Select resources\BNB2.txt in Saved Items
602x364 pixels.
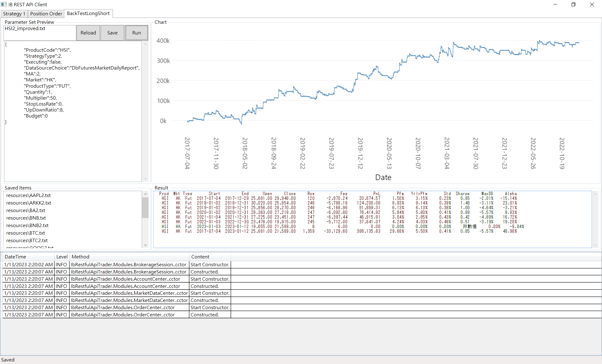coord(28,226)
